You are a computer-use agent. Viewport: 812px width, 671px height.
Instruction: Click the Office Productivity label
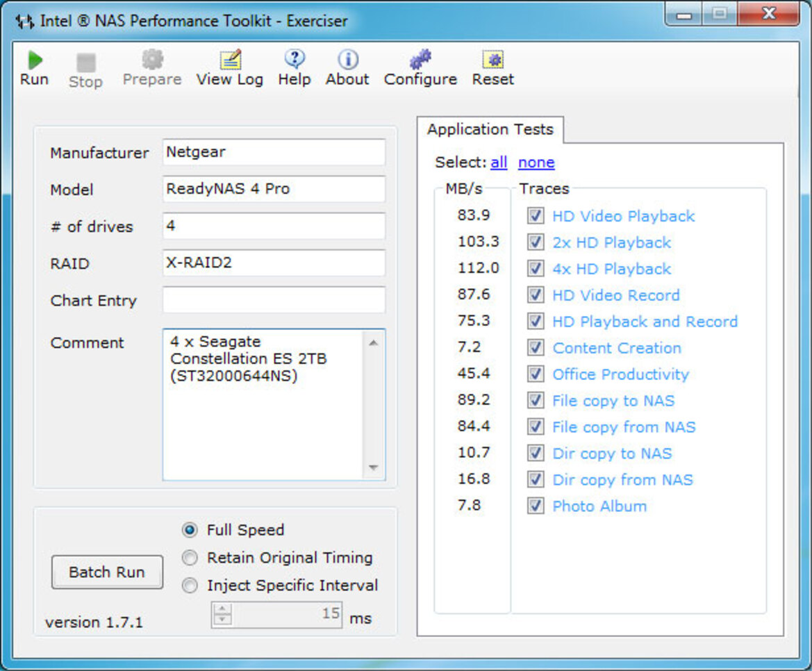coord(620,374)
